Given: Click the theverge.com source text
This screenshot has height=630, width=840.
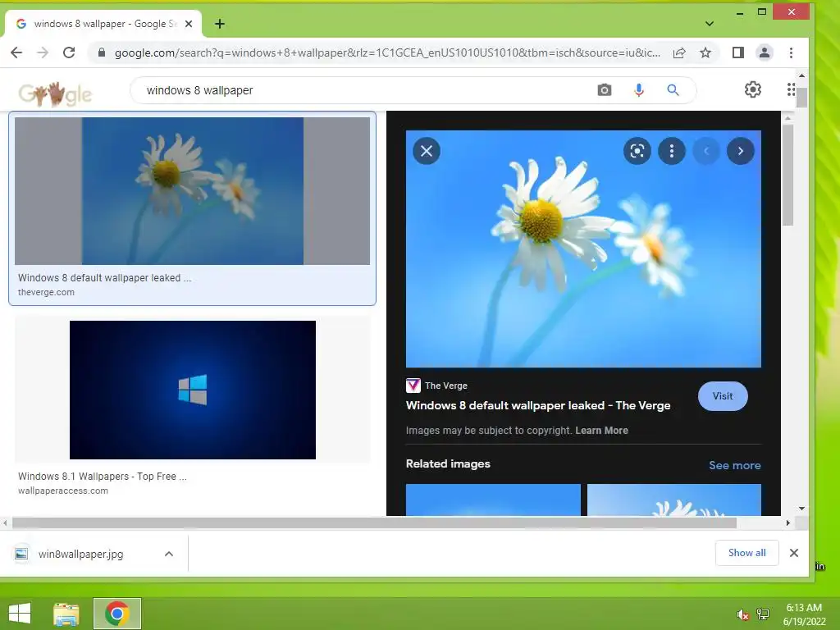Looking at the screenshot, I should tap(46, 292).
